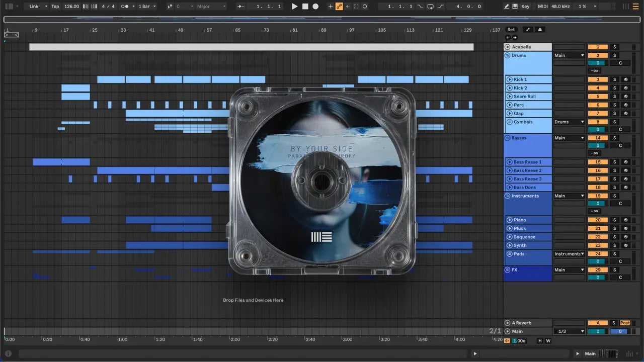Click the Capture MIDI icon
Screen dimensions: 644x362
coord(356,7)
